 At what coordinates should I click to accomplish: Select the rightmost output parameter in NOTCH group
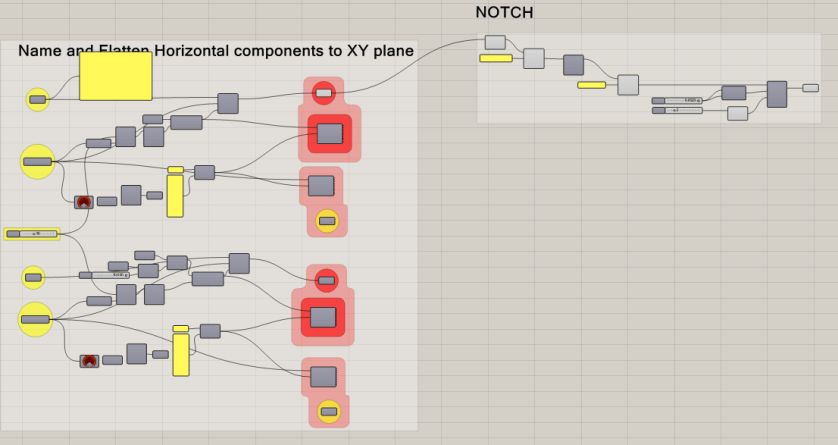click(x=810, y=88)
